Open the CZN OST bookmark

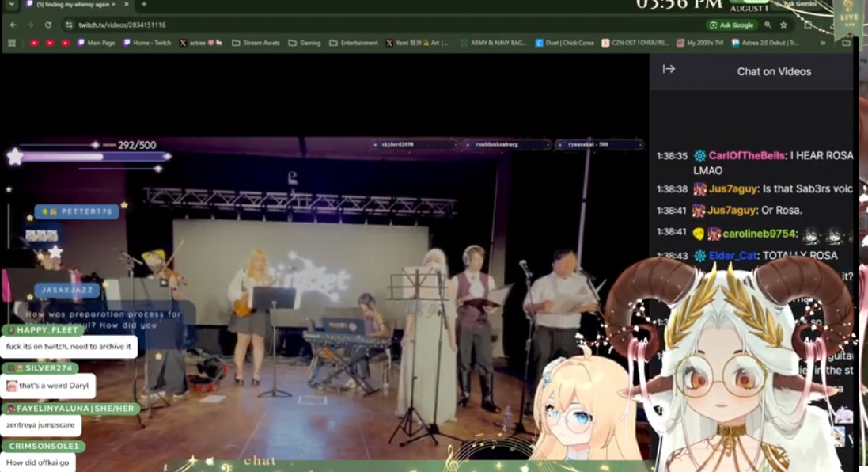(635, 43)
